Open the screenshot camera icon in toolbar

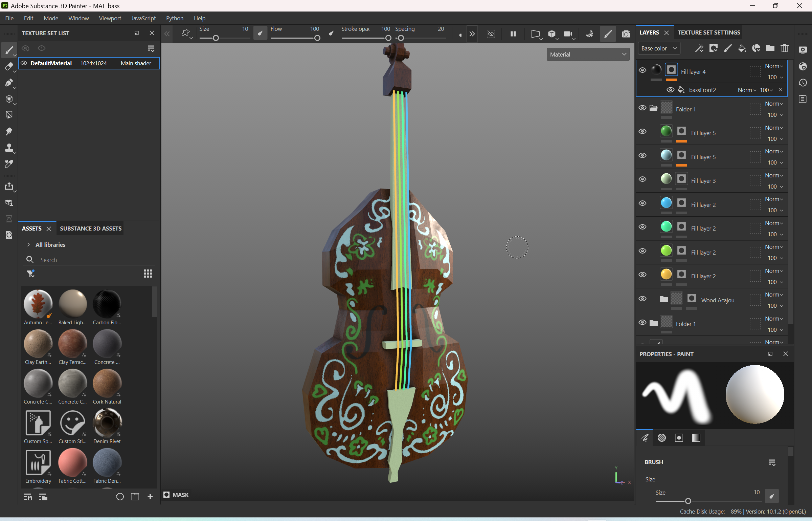pyautogui.click(x=626, y=34)
